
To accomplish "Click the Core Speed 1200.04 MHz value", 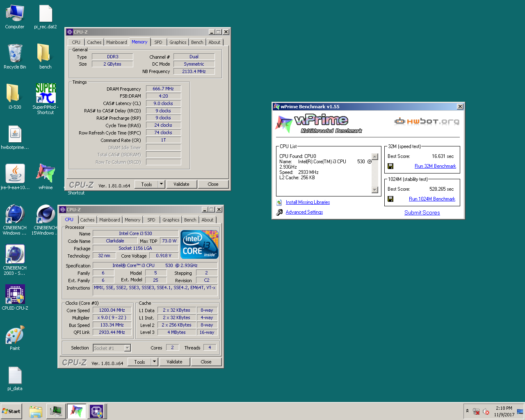I will coord(112,310).
